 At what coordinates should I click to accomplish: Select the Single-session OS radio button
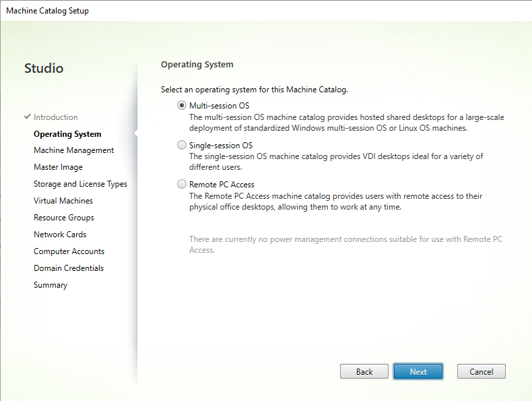pos(182,146)
